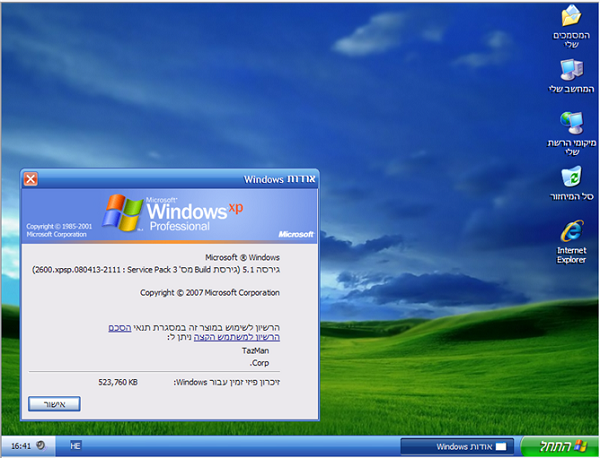The image size is (600, 458).
Task: Close the About Windows dialog
Action: pyautogui.click(x=31, y=179)
